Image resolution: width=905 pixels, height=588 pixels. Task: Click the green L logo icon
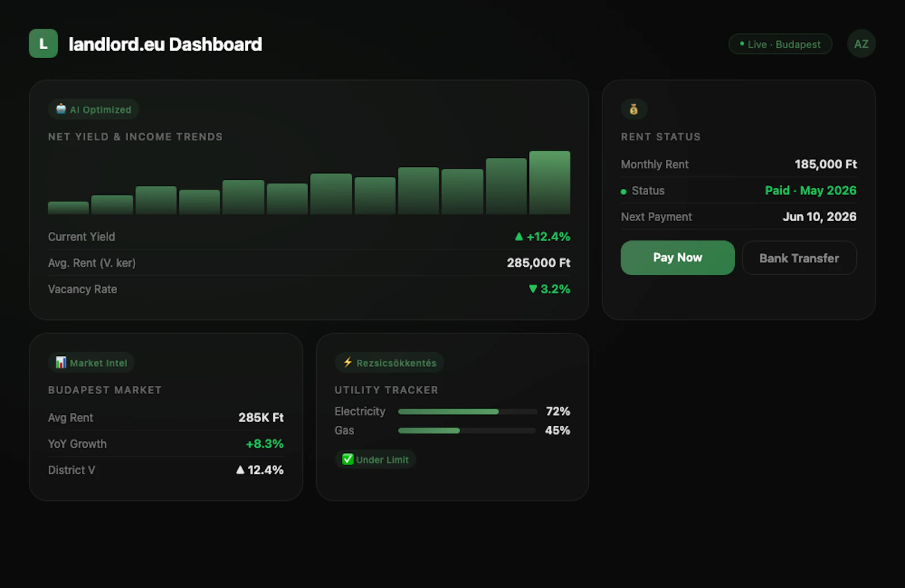44,44
